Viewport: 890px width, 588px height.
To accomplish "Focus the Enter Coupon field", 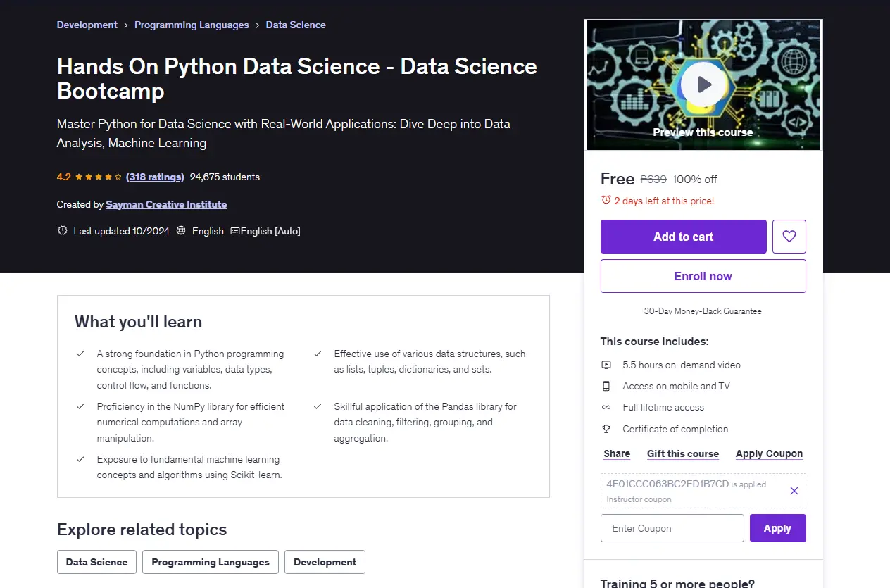I will click(x=672, y=528).
